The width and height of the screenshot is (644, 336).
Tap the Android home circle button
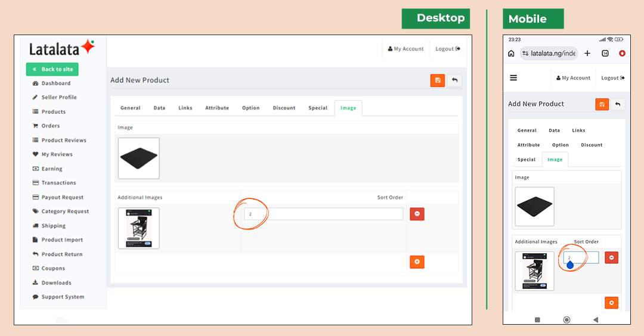(567, 320)
